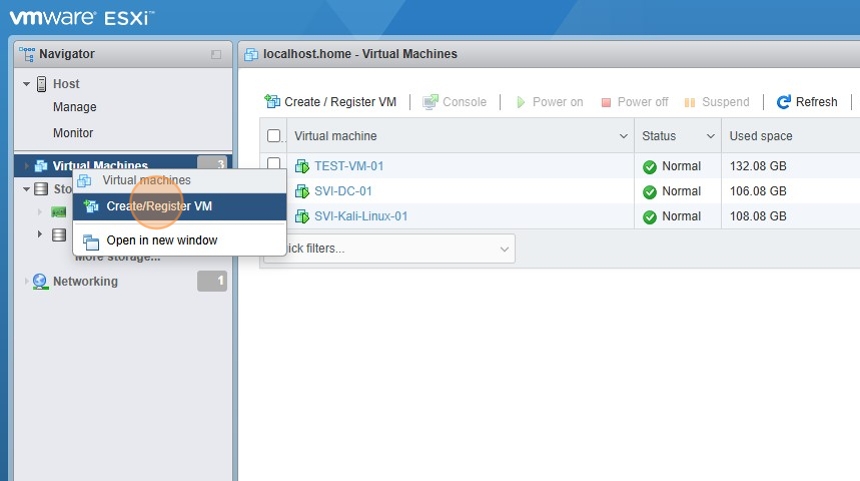860x481 pixels.
Task: Expand the Networking node arrow
Action: [26, 281]
